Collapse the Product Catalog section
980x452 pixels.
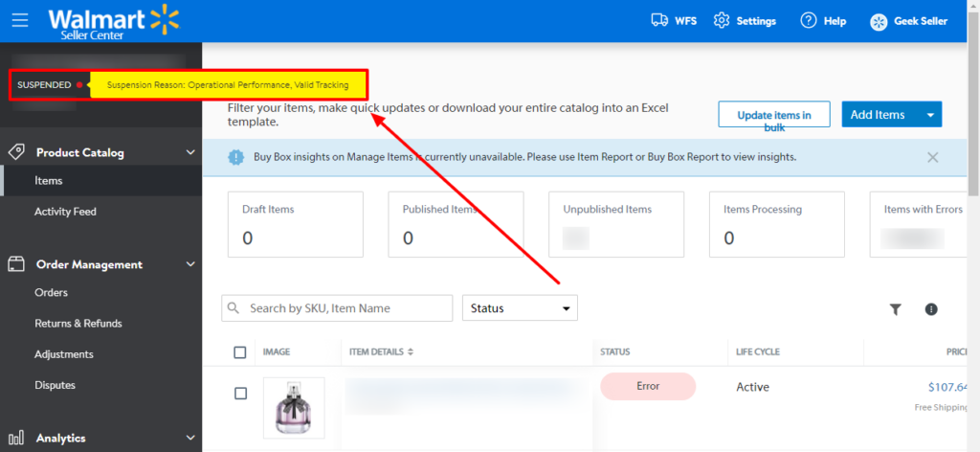191,152
